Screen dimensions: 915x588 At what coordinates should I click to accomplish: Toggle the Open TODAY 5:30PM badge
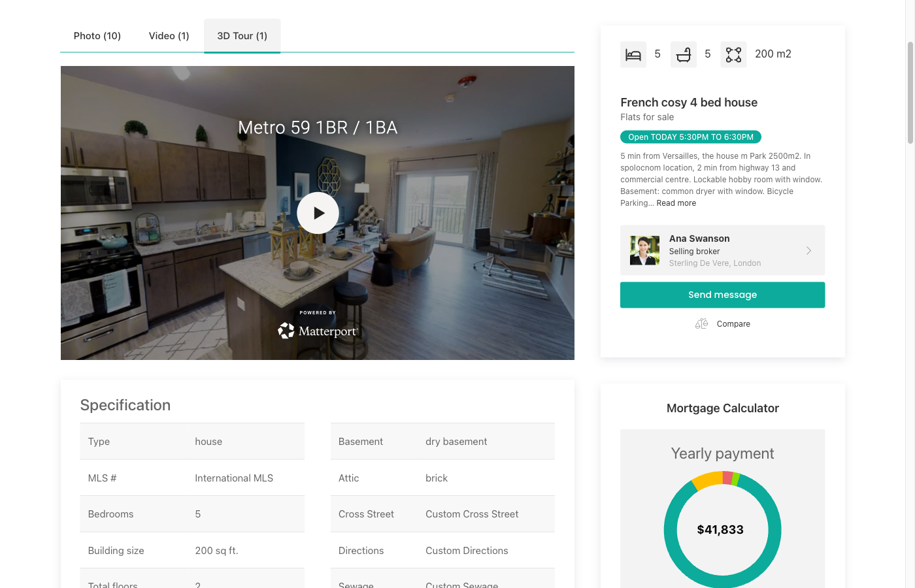click(x=690, y=137)
